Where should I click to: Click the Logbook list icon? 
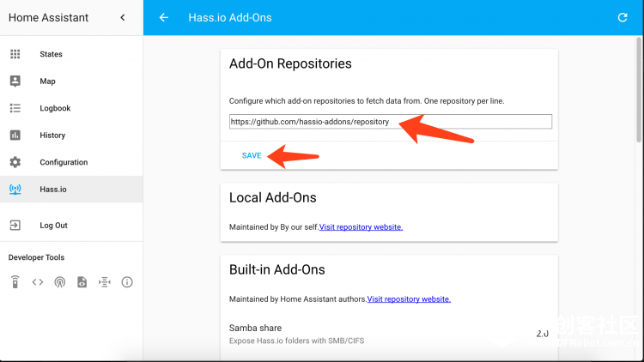pos(15,108)
